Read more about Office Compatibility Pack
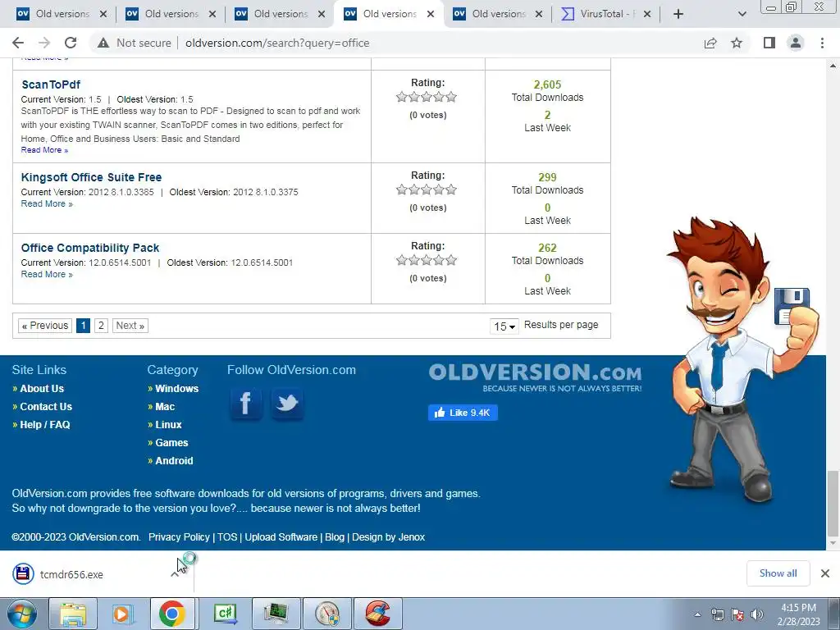 pos(47,274)
